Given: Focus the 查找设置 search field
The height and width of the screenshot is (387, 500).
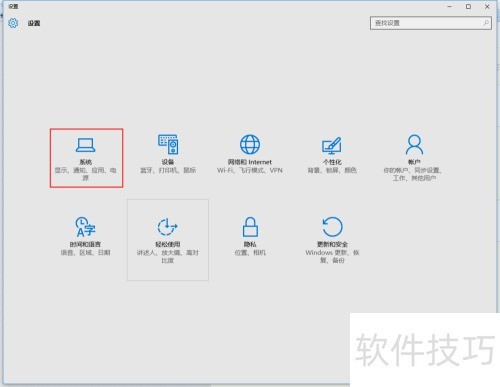Looking at the screenshot, I should point(431,23).
